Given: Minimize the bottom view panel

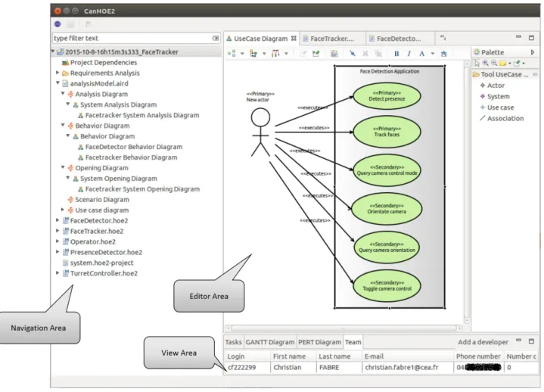Looking at the screenshot, I should [x=518, y=341].
